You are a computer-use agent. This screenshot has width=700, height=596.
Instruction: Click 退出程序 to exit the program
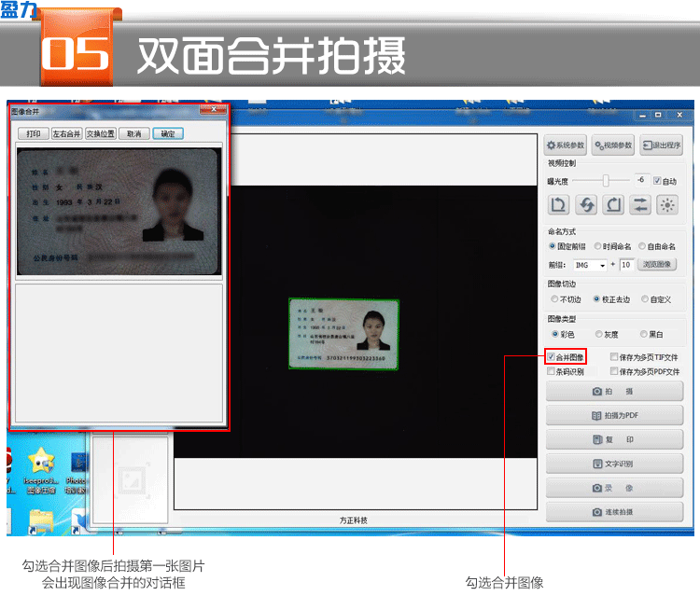(x=662, y=146)
